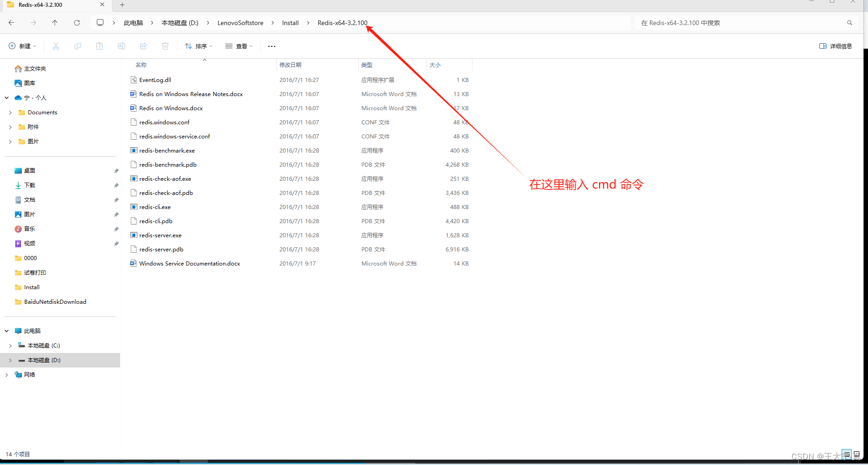
Task: Open the more options ellipsis menu
Action: tap(272, 46)
